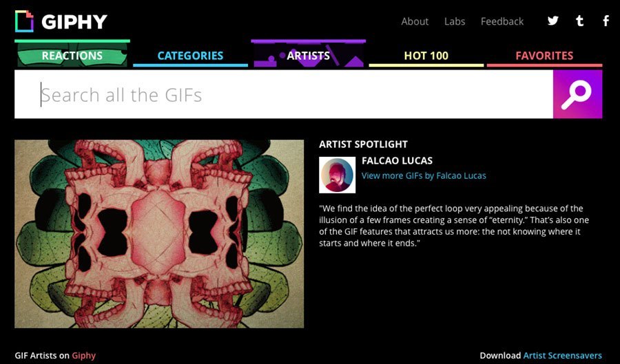
Task: View more GIFs by Falcao Lucas
Action: [x=424, y=175]
